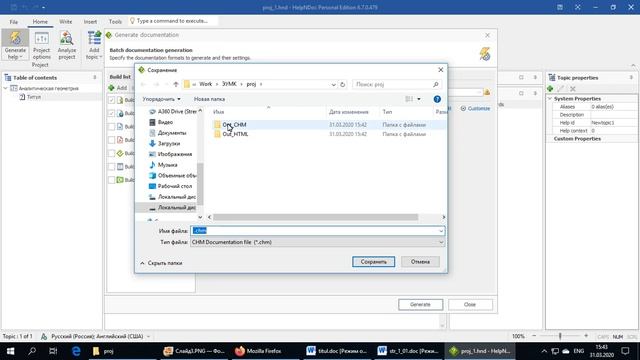Go up one folder level arrow
640x360 pixels.
pyautogui.click(x=176, y=84)
